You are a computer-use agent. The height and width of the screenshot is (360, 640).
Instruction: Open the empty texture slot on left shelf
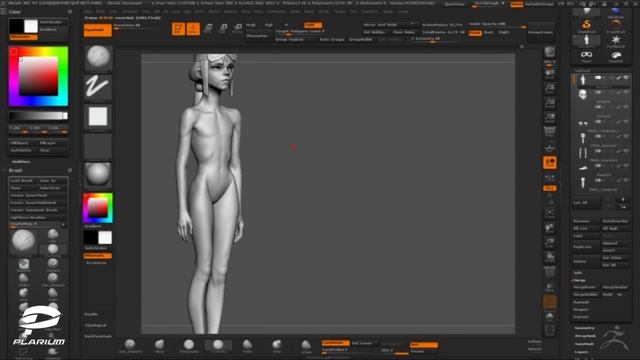pyautogui.click(x=98, y=146)
